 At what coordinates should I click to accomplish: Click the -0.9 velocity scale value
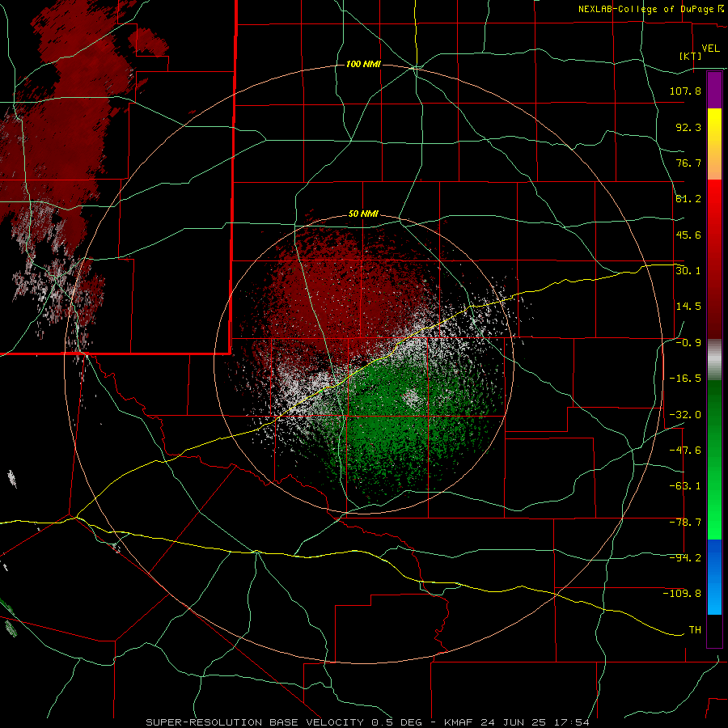(688, 343)
